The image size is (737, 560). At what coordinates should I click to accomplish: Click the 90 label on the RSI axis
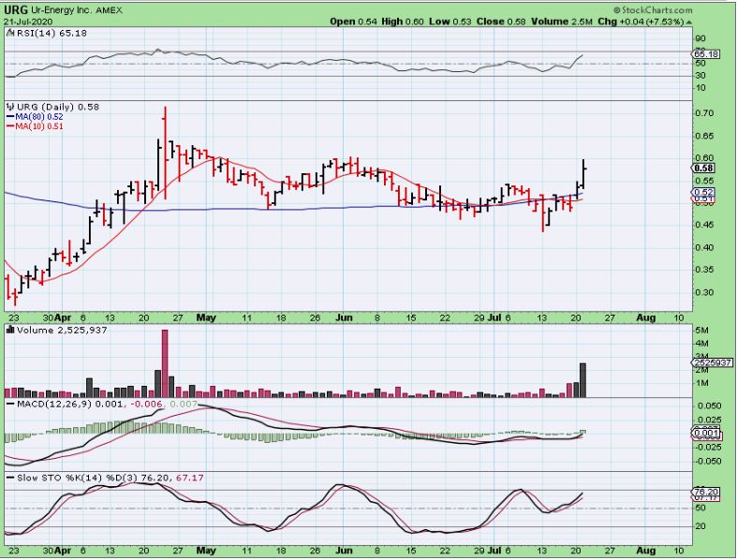(x=700, y=39)
